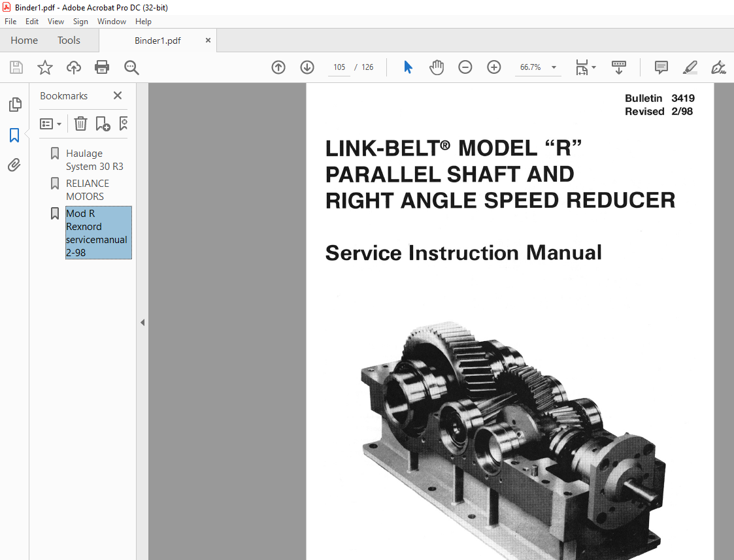Click Bulletin 3419 text on page
Image resolution: width=734 pixels, height=560 pixels.
[x=659, y=98]
